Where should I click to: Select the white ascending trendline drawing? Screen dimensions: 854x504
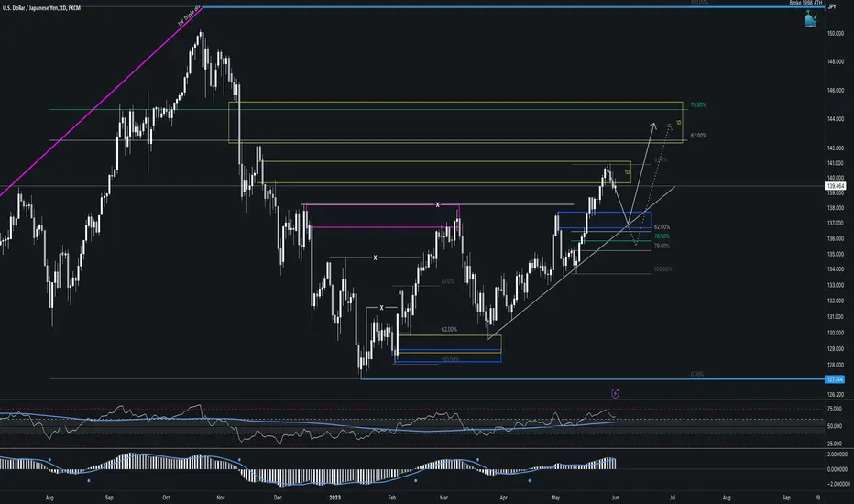click(582, 263)
